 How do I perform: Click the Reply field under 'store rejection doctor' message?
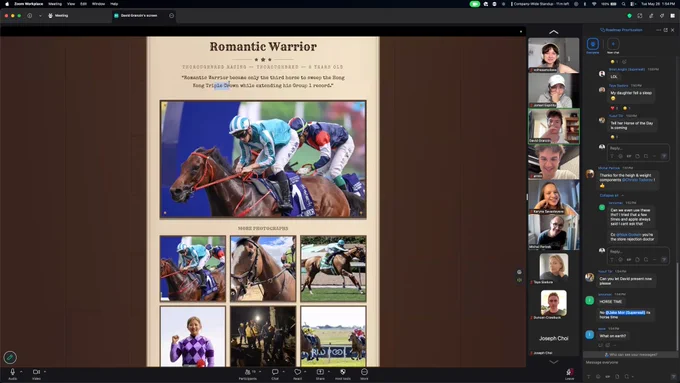pyautogui.click(x=638, y=252)
